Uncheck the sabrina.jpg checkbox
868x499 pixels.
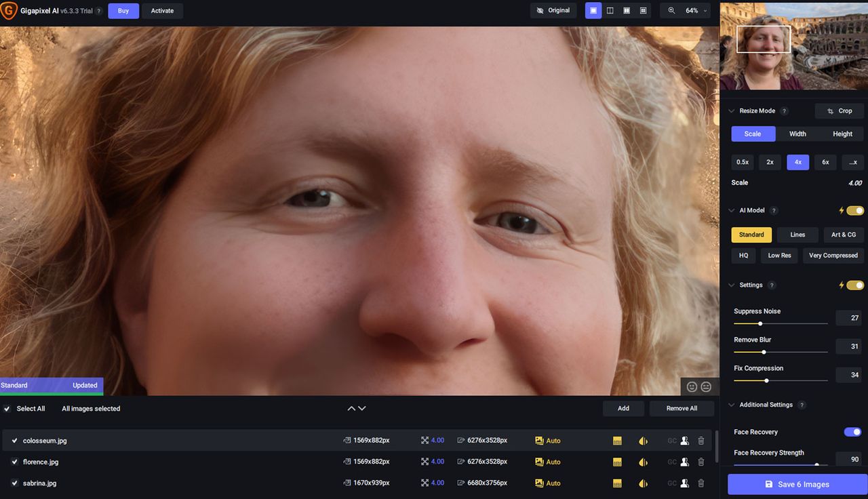pos(14,483)
